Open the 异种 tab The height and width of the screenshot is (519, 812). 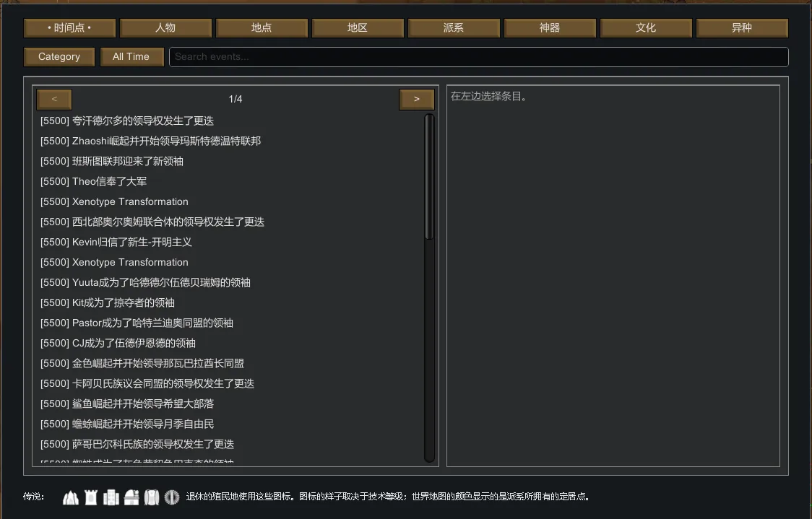pos(742,27)
